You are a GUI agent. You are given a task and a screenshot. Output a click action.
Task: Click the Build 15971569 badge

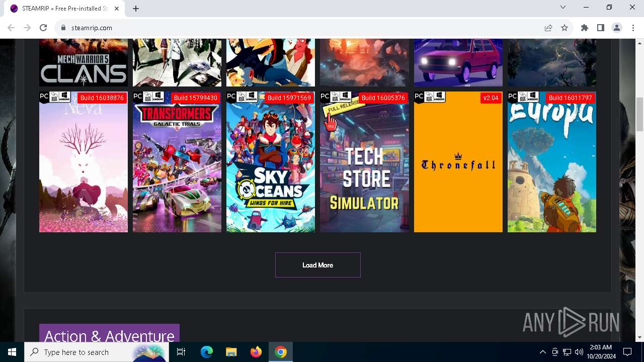coord(289,98)
